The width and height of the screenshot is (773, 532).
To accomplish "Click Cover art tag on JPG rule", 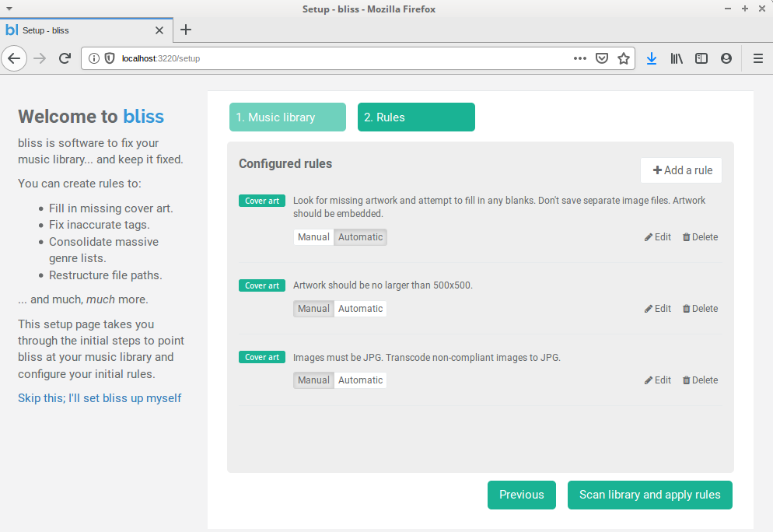I will 262,357.
